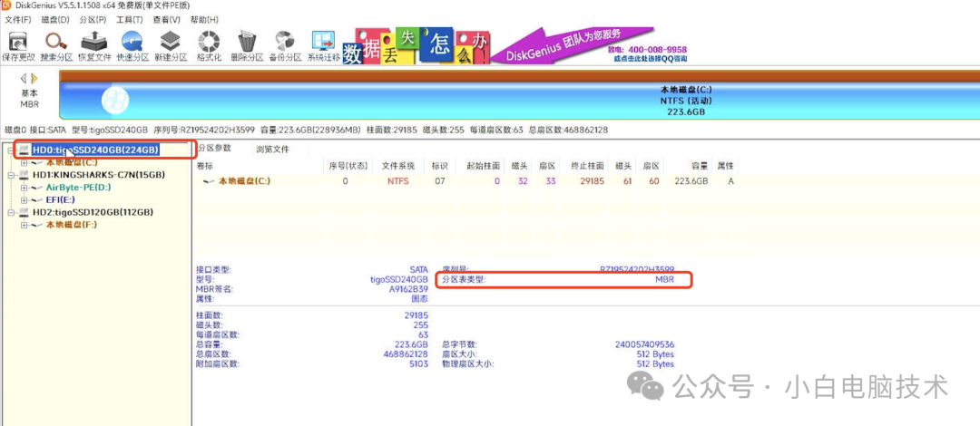This screenshot has height=426, width=980.
Task: Click the partition icon in table row 本地磁盘(C:)
Action: [x=210, y=181]
